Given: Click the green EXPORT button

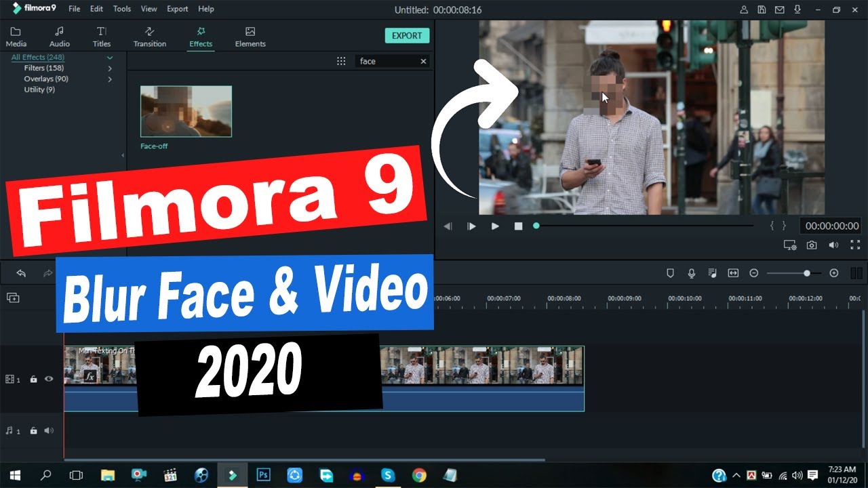Looking at the screenshot, I should click(407, 36).
